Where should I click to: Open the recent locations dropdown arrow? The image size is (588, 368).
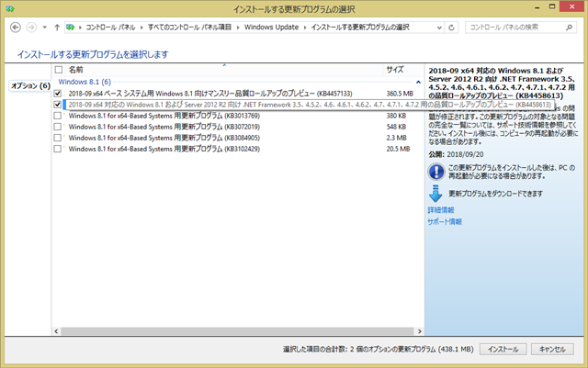tap(45, 28)
